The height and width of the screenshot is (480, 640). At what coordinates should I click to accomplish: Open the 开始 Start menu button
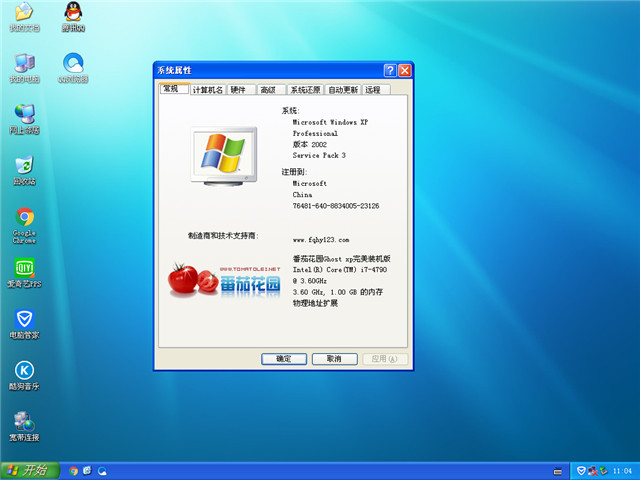pos(30,471)
